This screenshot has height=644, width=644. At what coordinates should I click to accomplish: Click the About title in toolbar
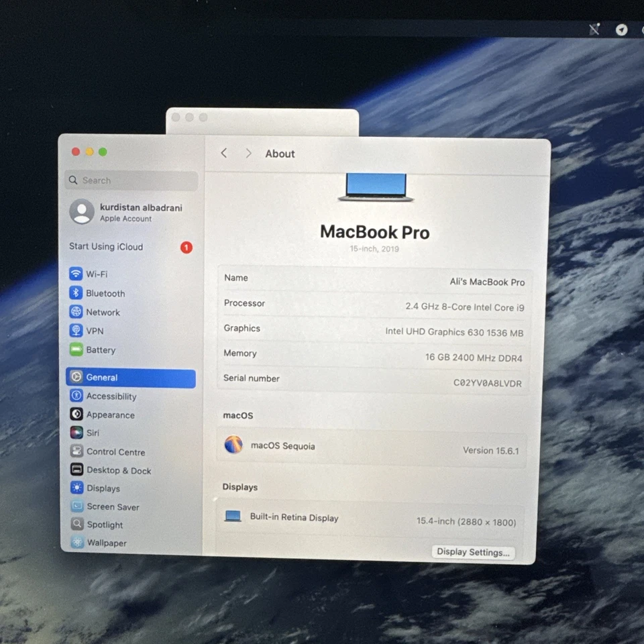point(280,154)
